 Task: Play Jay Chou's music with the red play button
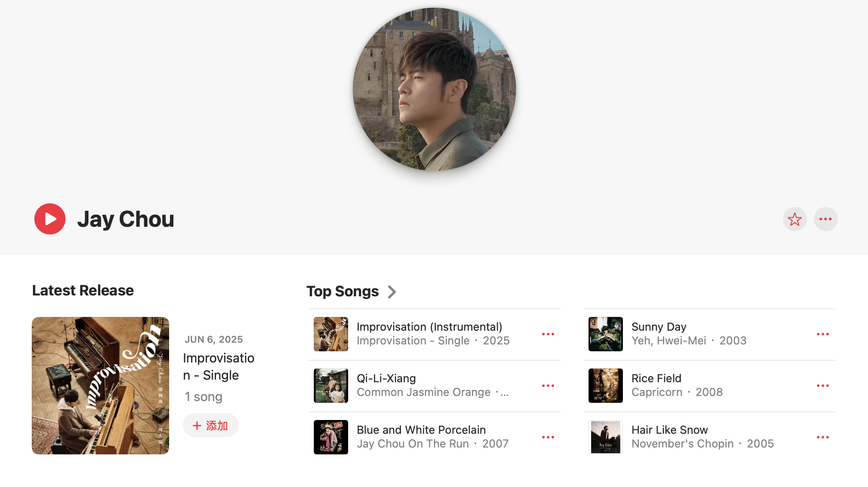coord(50,219)
